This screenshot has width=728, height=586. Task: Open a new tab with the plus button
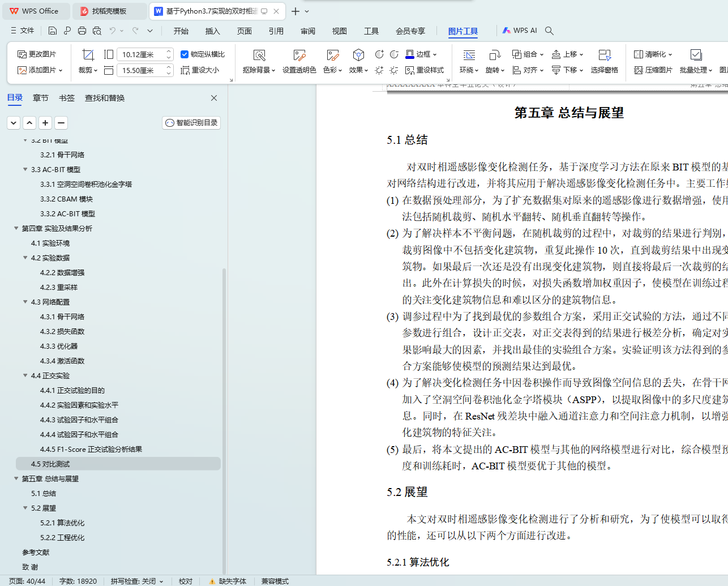[295, 11]
